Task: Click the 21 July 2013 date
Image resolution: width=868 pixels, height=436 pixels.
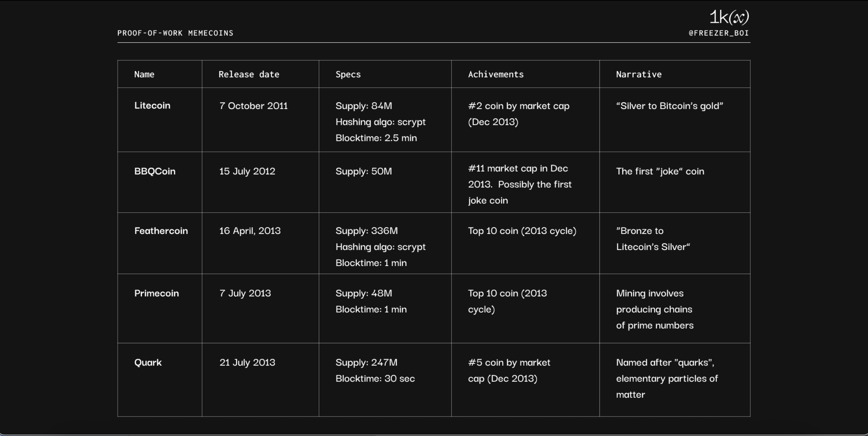Action: (247, 362)
